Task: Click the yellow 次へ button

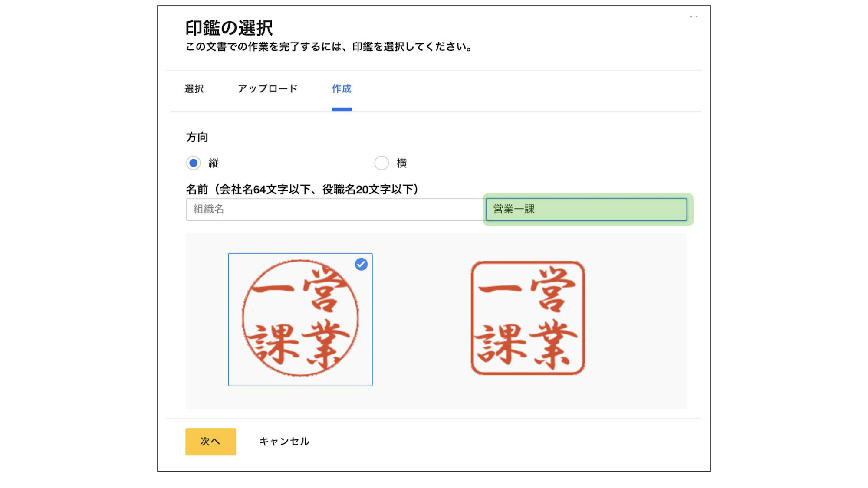Action: 210,442
